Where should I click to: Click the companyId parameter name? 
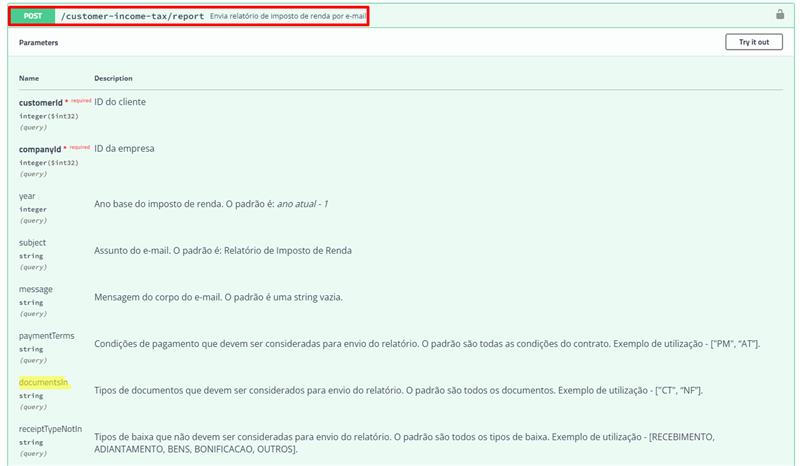(40, 149)
